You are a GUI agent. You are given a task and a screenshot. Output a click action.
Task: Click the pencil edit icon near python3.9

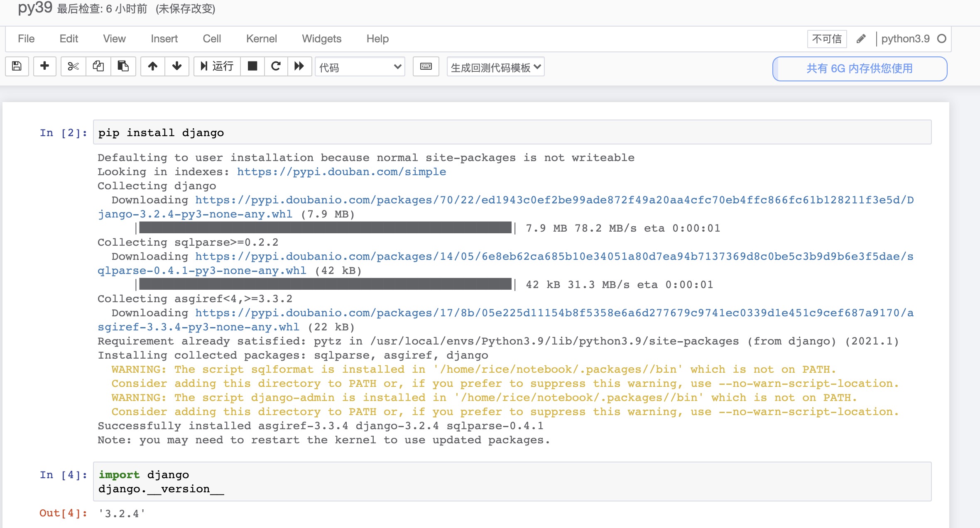point(861,39)
